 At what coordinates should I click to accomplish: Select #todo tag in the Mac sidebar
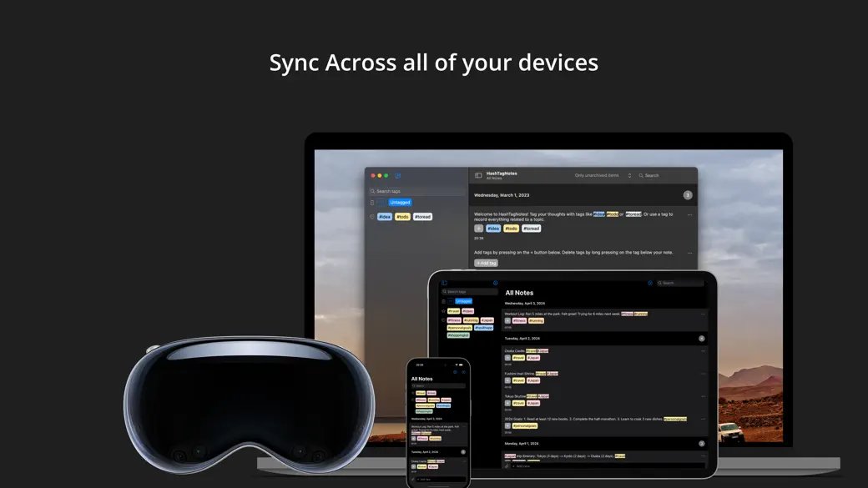(402, 217)
